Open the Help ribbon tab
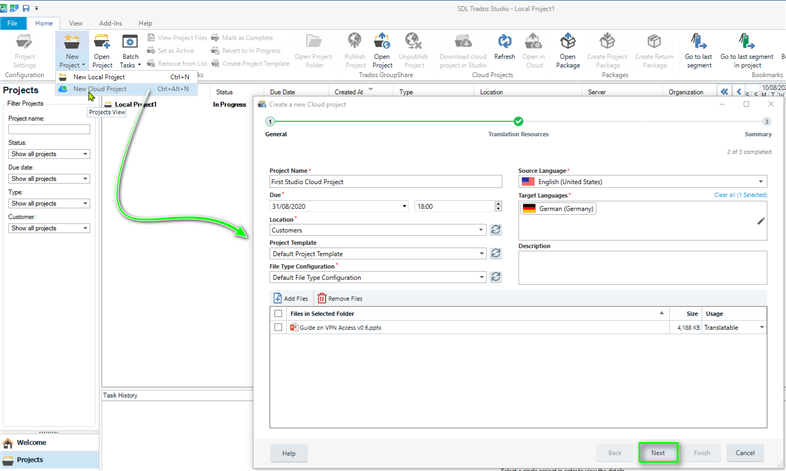This screenshot has height=471, width=786. click(145, 23)
